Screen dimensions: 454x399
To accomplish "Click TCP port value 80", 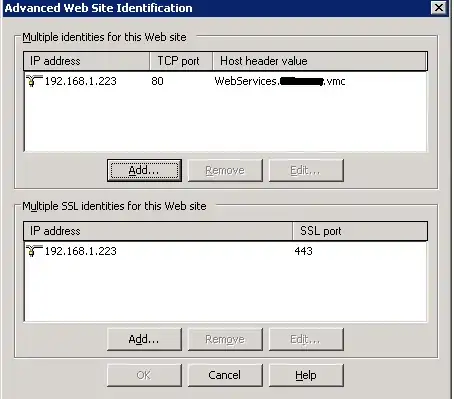I will [x=157, y=81].
